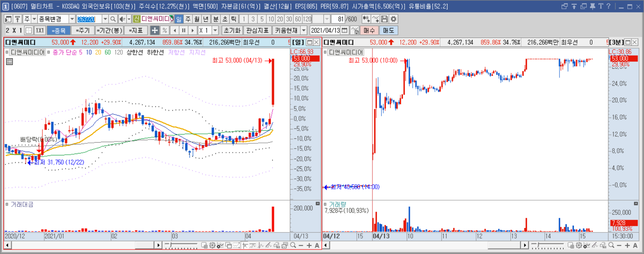Switch chart period to 년 (yearly)
The width and height of the screenshot is (644, 254).
[206, 19]
